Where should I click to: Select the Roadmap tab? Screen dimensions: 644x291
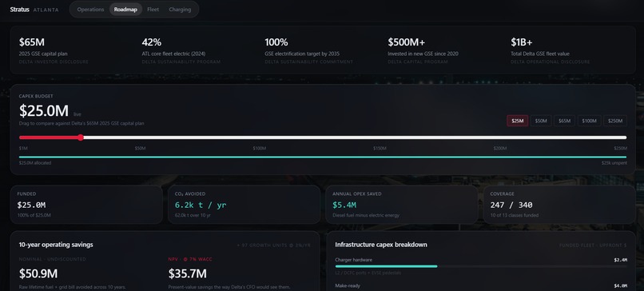[125, 10]
